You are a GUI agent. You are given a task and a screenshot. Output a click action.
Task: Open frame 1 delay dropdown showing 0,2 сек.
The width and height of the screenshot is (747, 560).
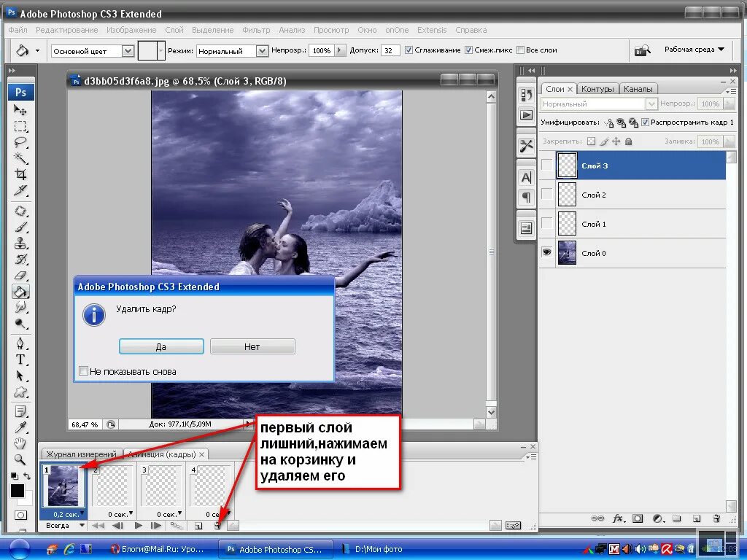click(82, 513)
